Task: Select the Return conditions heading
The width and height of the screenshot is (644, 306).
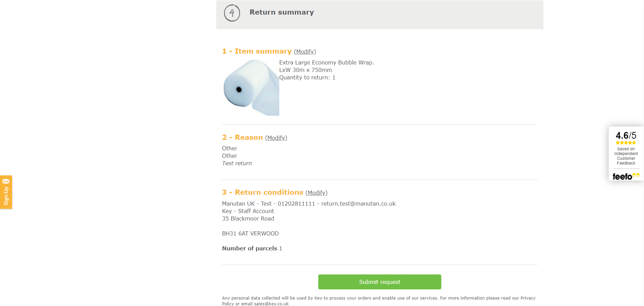Action: point(262,192)
